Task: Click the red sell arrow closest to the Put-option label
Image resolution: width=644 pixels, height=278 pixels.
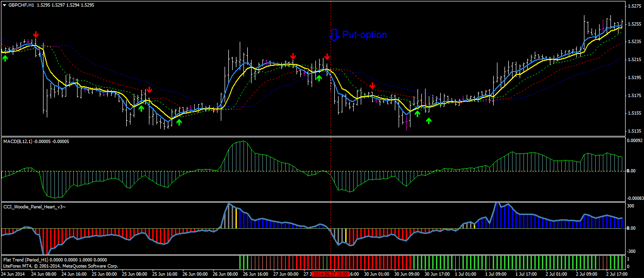Action: pyautogui.click(x=327, y=56)
